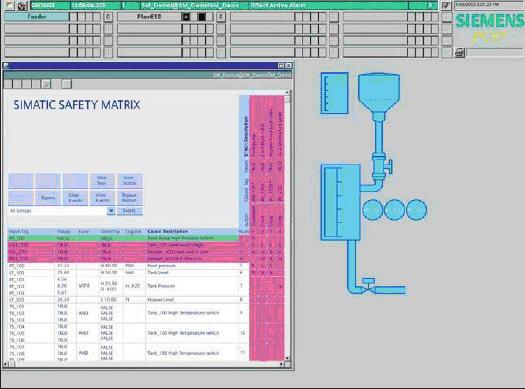Click the small icon button right of Feeder row
Screen dimensions: 525x389
click(108, 16)
